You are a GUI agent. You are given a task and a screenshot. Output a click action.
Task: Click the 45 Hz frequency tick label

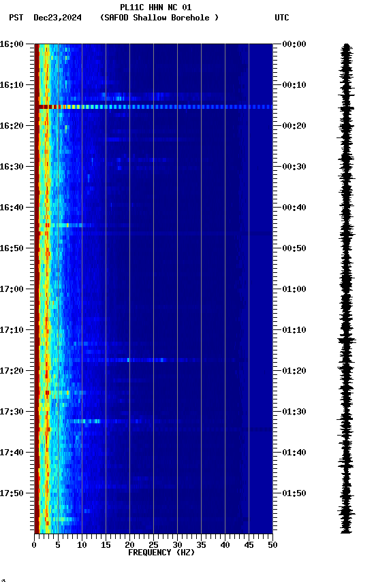click(249, 545)
